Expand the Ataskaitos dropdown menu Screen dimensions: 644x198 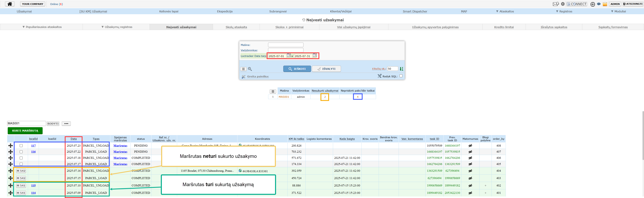505,12
